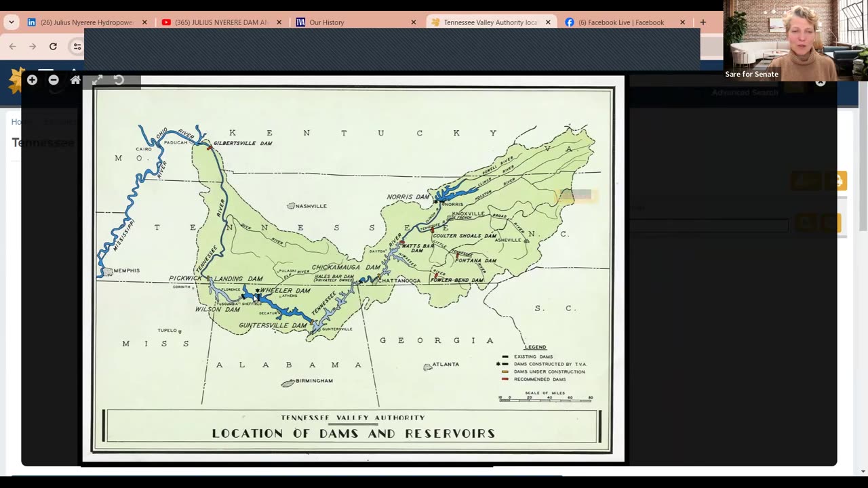Switch to the Facebook Live tab

(625, 22)
